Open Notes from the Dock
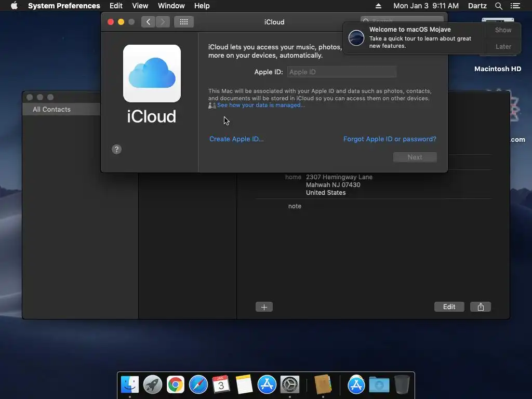Viewport: 532px width, 399px height. 244,385
